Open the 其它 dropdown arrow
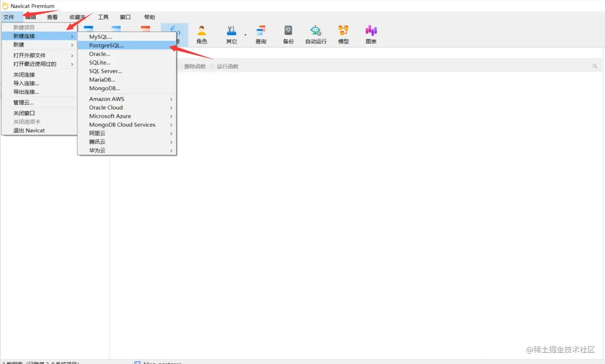This screenshot has height=364, width=605. pyautogui.click(x=245, y=35)
